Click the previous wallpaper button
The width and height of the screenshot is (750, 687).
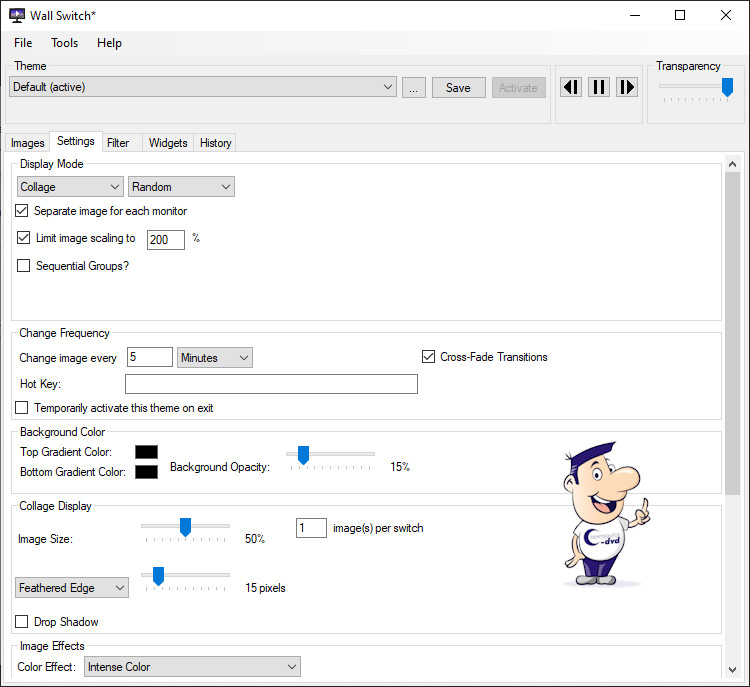pyautogui.click(x=571, y=87)
